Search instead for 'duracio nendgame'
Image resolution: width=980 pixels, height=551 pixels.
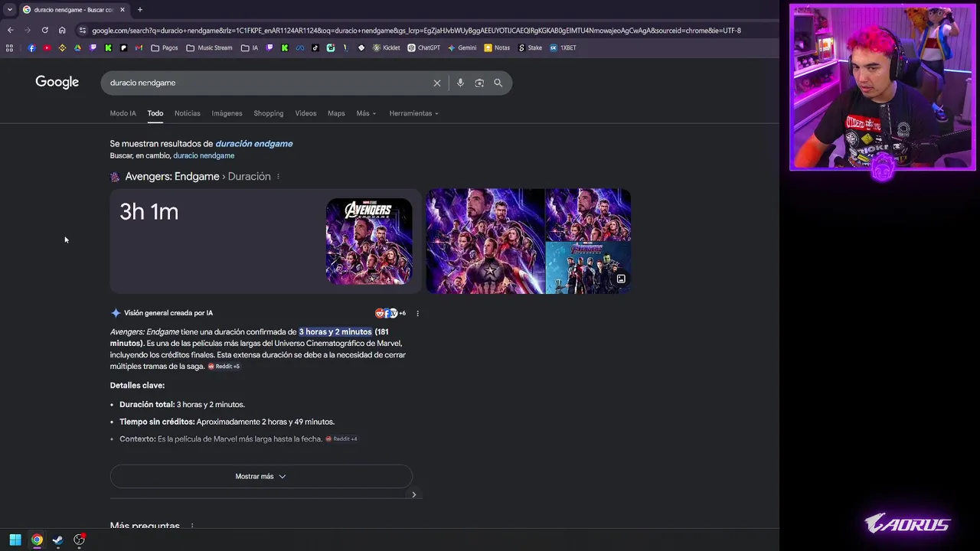point(204,155)
